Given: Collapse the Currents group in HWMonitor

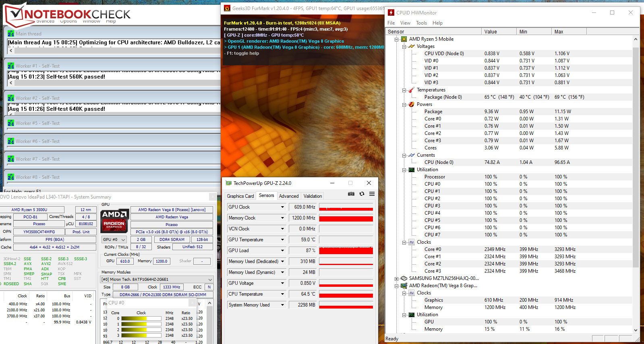Looking at the screenshot, I should point(404,155).
